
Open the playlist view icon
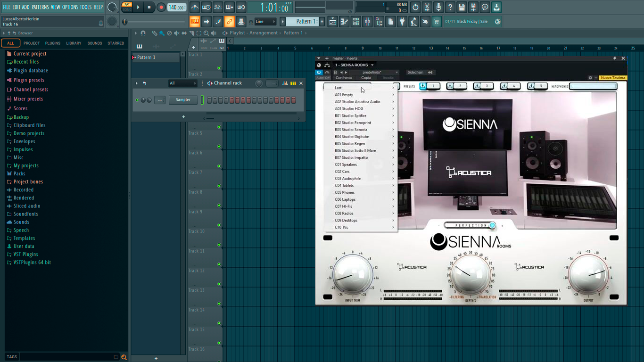click(x=332, y=22)
